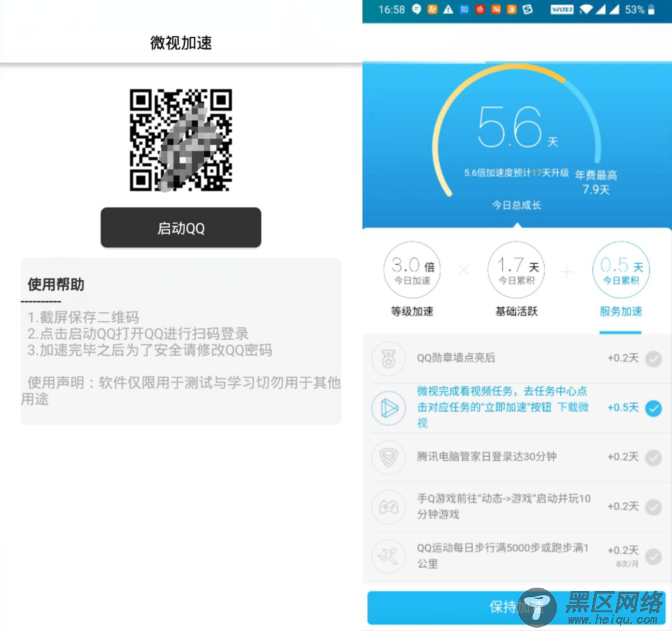Tap the 微视加速 title
672x631 pixels.
click(x=181, y=43)
